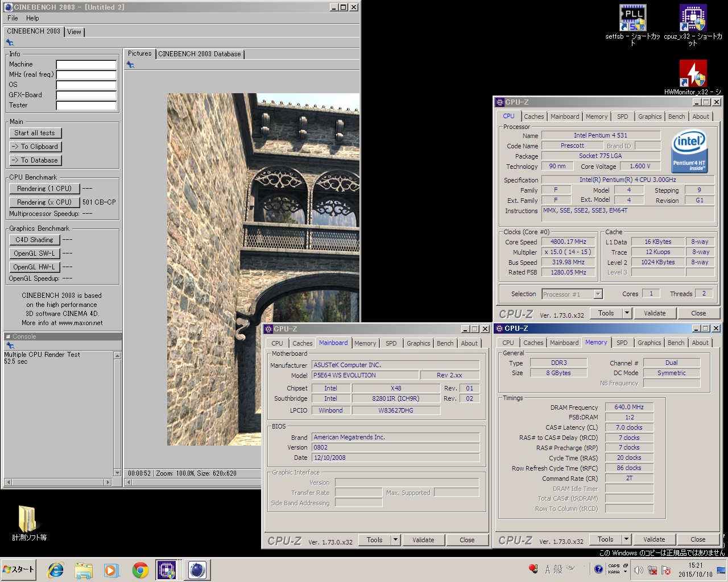
Task: Click the Core Speed 4800.17 MHz value
Action: (x=568, y=242)
